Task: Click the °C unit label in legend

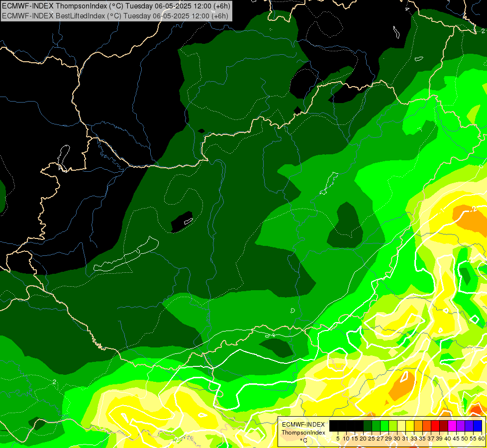Action: pyautogui.click(x=304, y=441)
